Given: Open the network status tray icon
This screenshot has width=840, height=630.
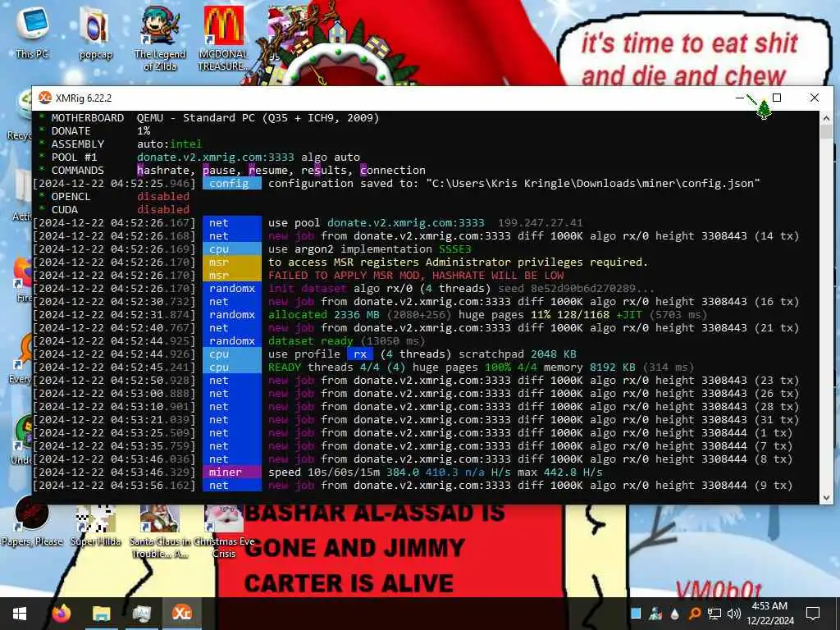Looking at the screenshot, I should point(714,614).
